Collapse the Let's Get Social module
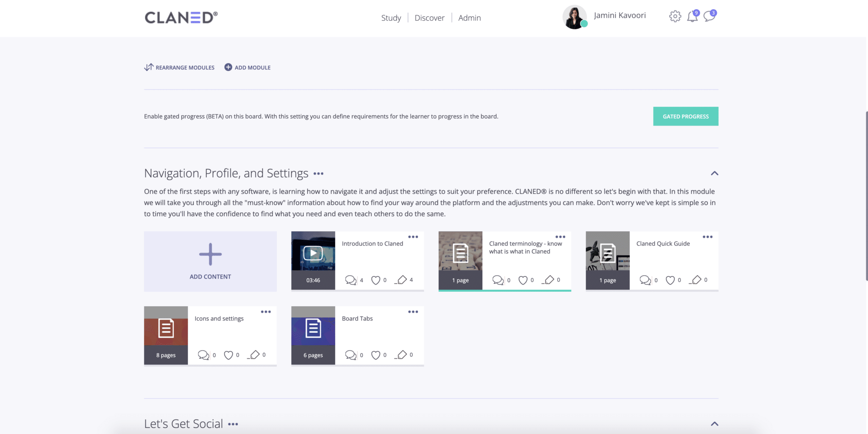868x434 pixels. pyautogui.click(x=715, y=424)
